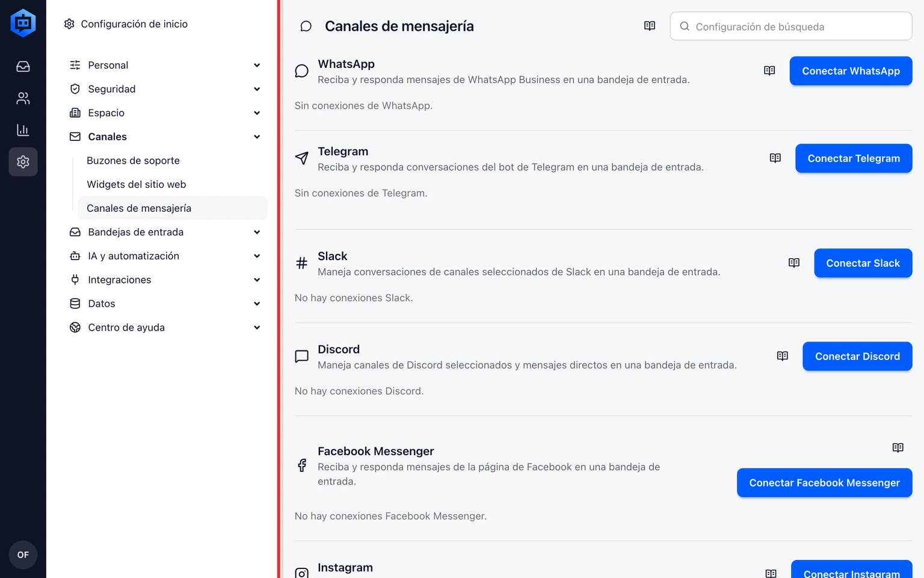Click the plug icon next to Integraciones

[x=75, y=279]
